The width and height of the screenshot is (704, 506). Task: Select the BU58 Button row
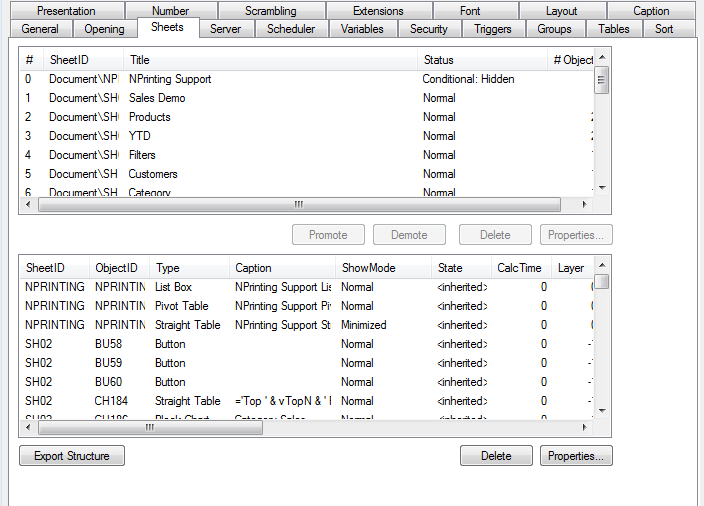(x=307, y=344)
